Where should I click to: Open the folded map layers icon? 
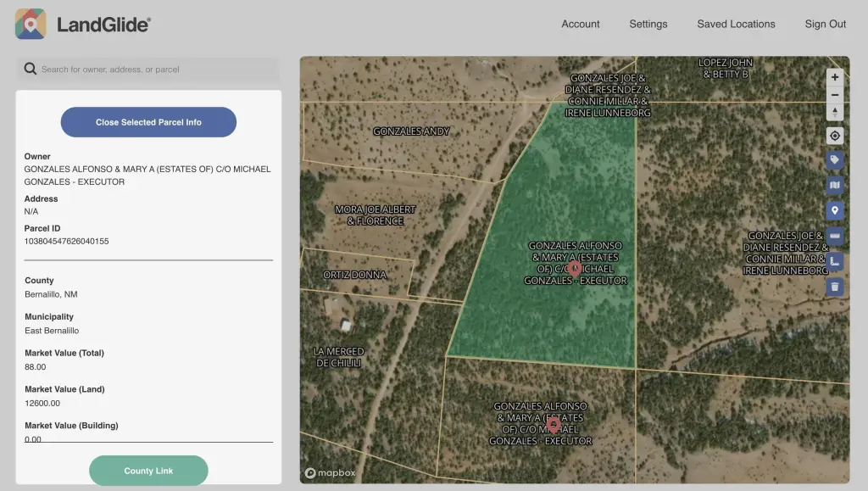pyautogui.click(x=835, y=185)
